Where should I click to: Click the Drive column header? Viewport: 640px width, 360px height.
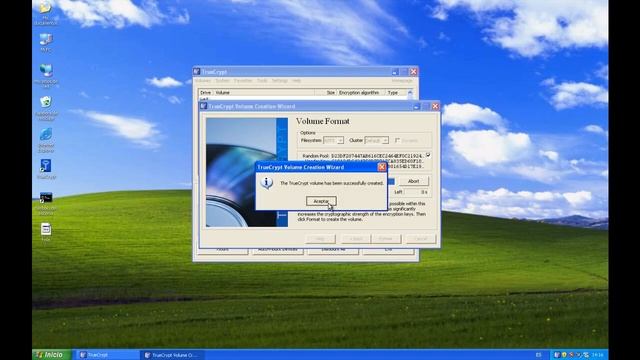point(206,93)
